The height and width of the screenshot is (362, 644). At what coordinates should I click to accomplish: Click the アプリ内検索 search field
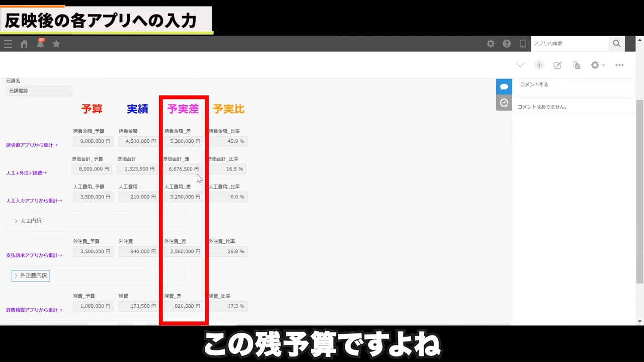570,44
